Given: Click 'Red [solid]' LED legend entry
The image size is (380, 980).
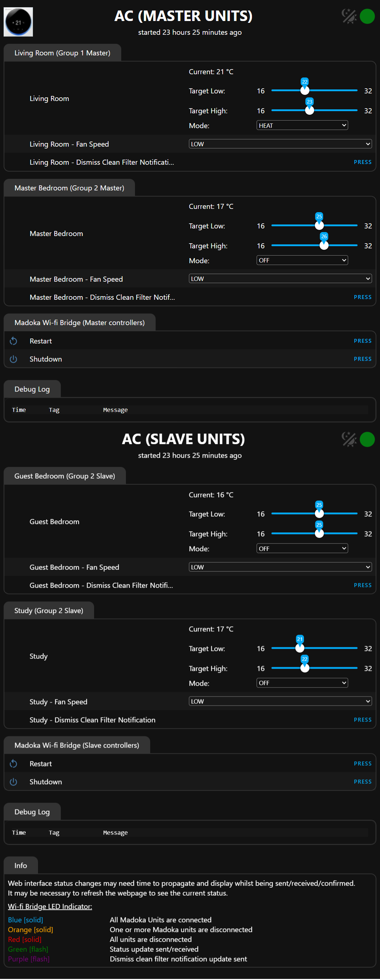Looking at the screenshot, I should pos(25,939).
